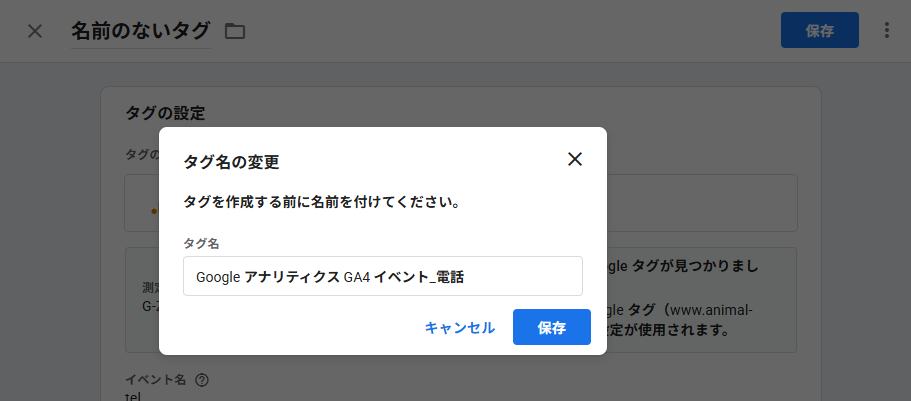Click the タグ名 label above the input
This screenshot has width=911, height=401.
[201, 243]
